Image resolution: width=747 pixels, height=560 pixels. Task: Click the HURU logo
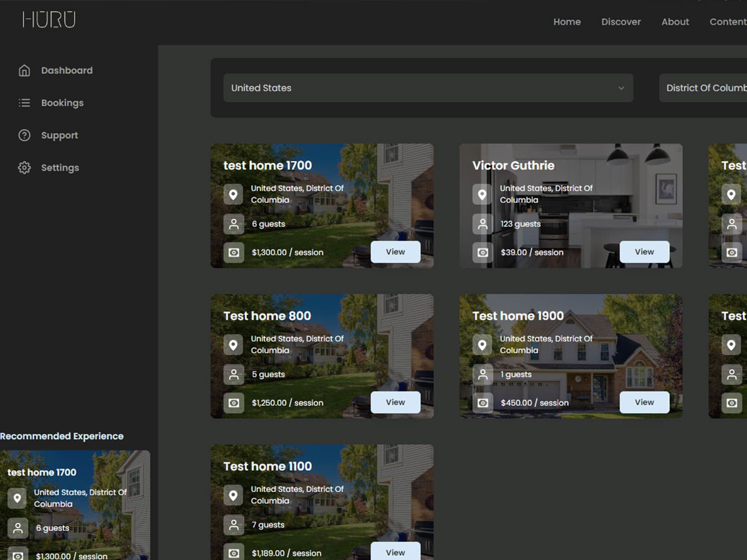pos(49,20)
